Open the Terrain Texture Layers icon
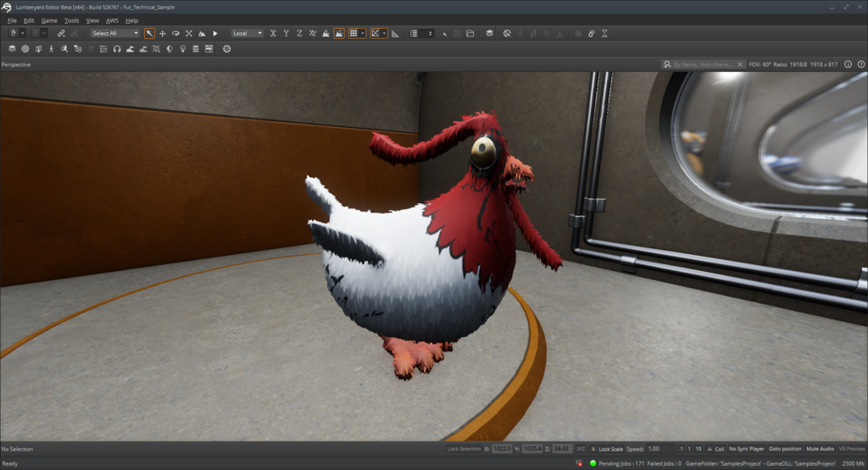868x470 pixels. [x=142, y=48]
